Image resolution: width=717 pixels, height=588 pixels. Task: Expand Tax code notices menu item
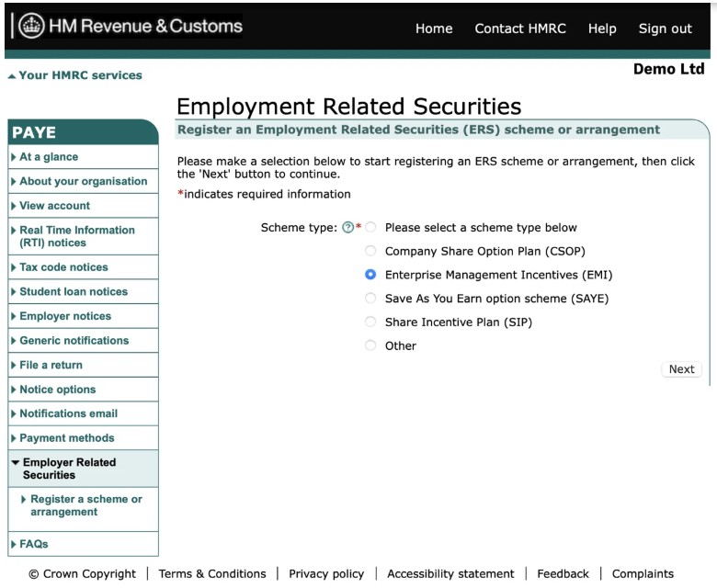[84, 267]
